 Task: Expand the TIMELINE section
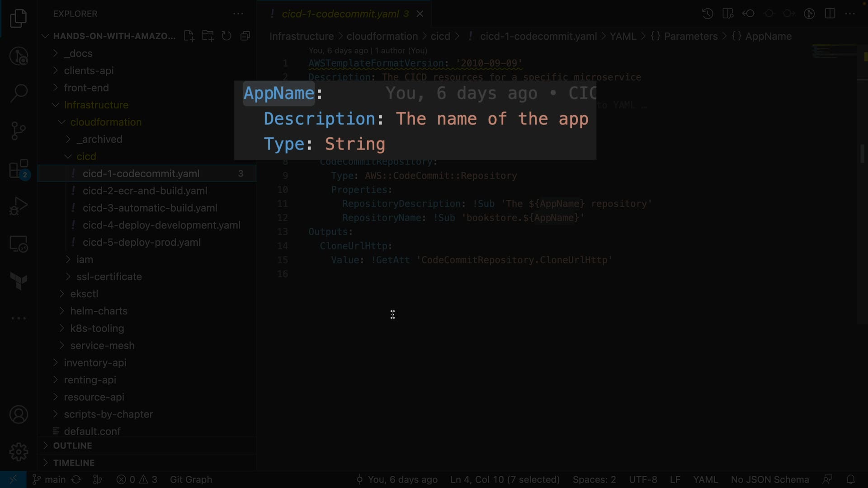tap(74, 463)
